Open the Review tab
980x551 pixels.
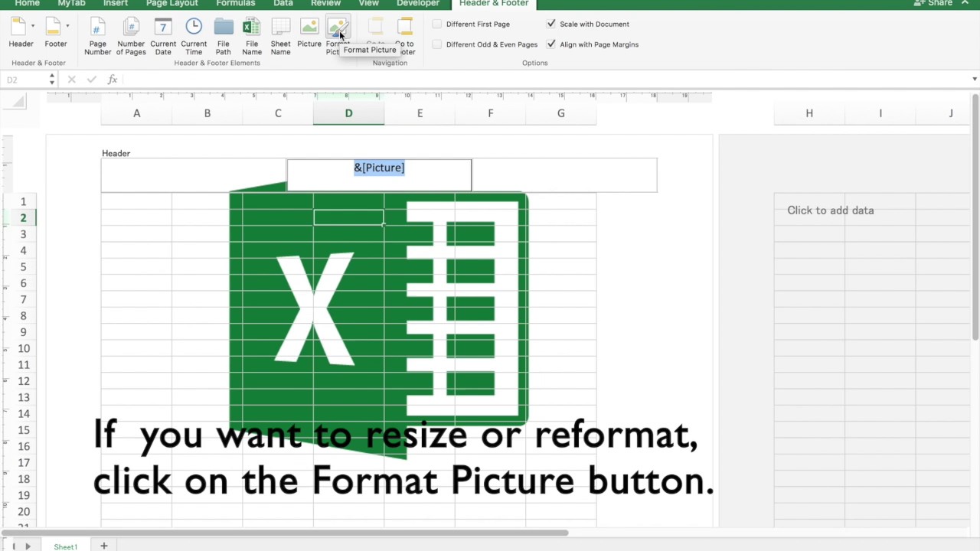pyautogui.click(x=325, y=4)
